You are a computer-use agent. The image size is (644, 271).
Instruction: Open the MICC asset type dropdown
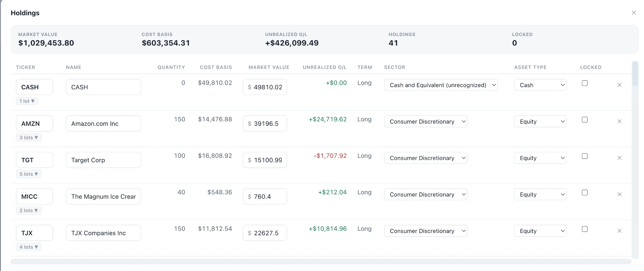tap(540, 194)
